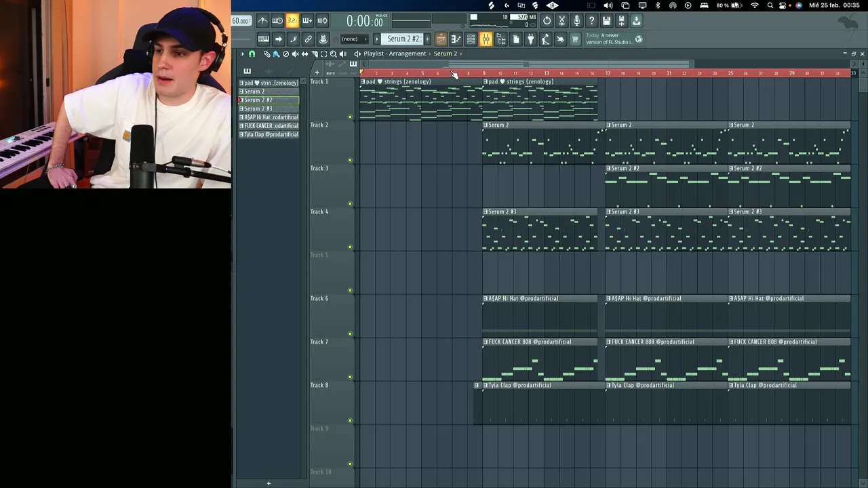The image size is (868, 488).
Task: Open the audio editor scissors icon
Action: (x=561, y=21)
